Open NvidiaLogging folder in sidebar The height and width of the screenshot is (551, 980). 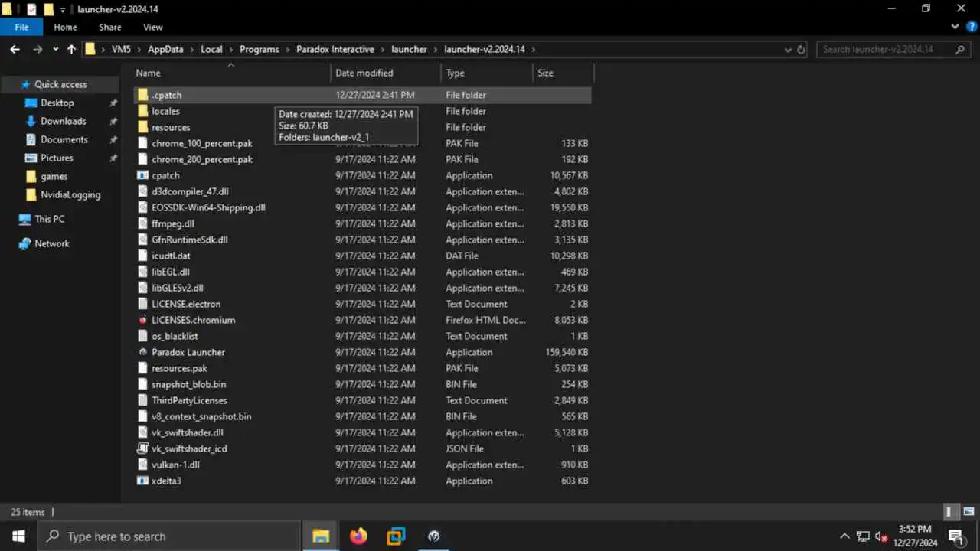coord(70,194)
